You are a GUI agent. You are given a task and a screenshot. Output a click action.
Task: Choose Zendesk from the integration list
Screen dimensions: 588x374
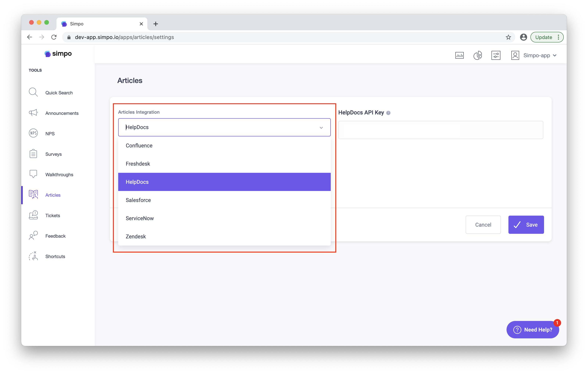point(224,236)
